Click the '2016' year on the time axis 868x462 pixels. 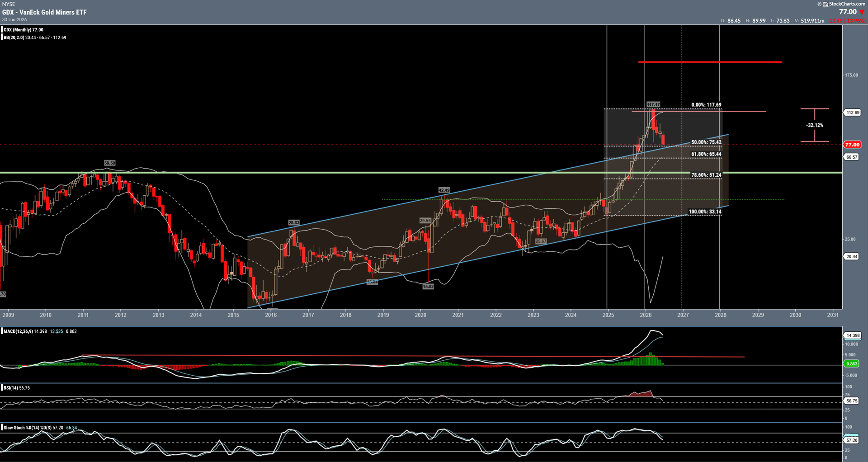(x=271, y=315)
